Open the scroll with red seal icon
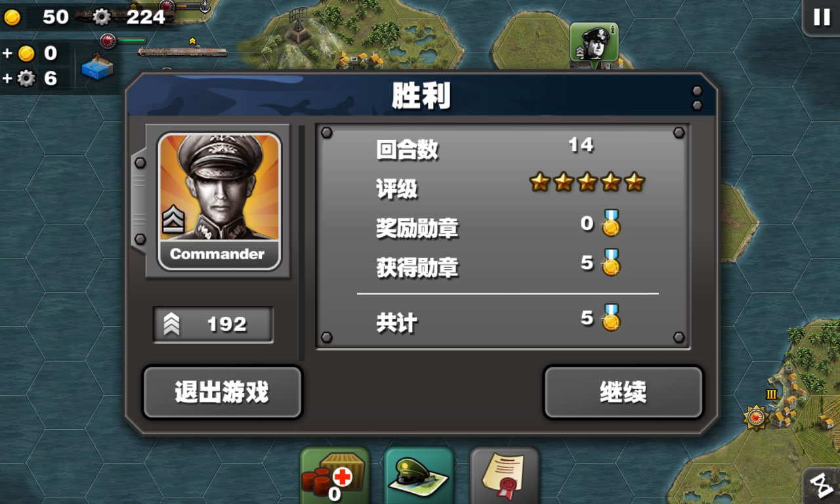Viewport: 840px width, 504px height. coord(504,475)
